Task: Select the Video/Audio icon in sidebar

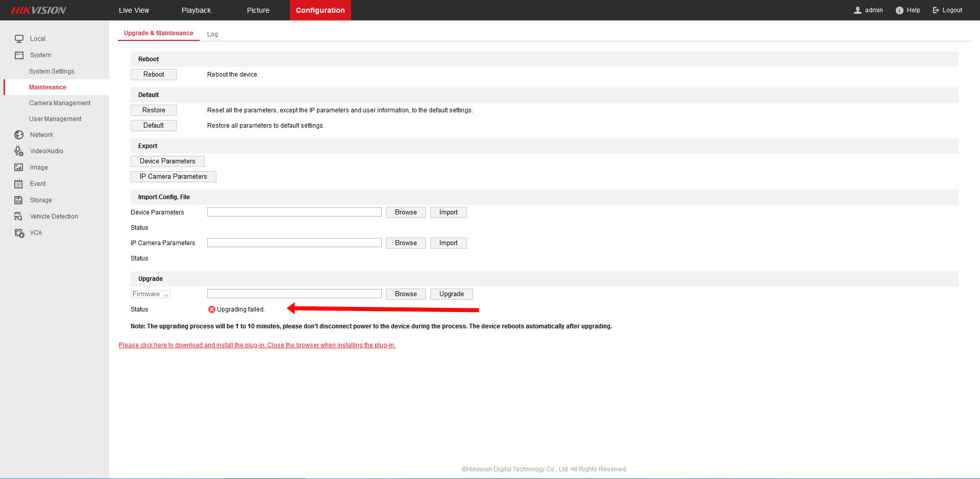Action: click(19, 151)
